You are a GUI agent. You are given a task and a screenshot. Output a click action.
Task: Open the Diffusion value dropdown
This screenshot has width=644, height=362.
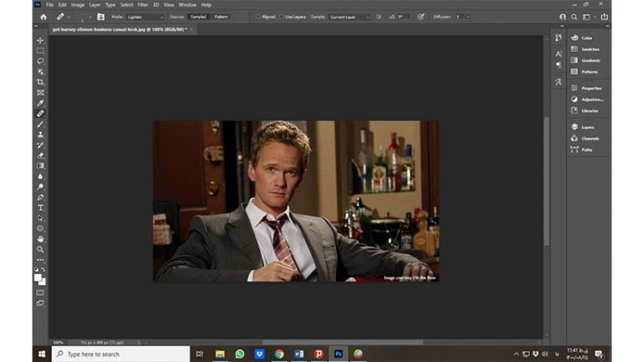point(468,17)
